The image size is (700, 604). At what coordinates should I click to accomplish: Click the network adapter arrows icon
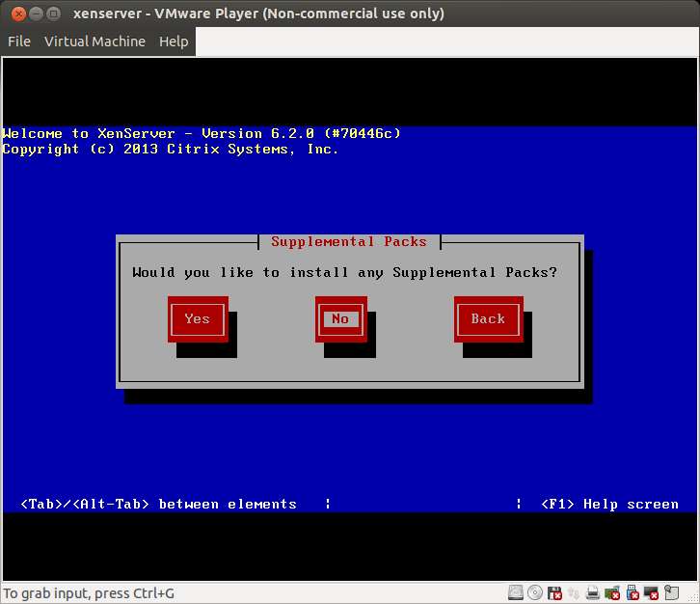click(574, 592)
